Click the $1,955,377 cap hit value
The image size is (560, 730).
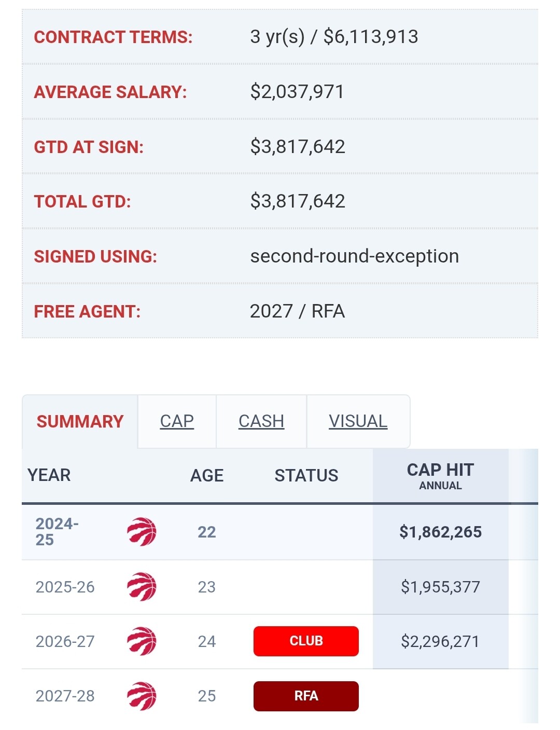pos(440,587)
